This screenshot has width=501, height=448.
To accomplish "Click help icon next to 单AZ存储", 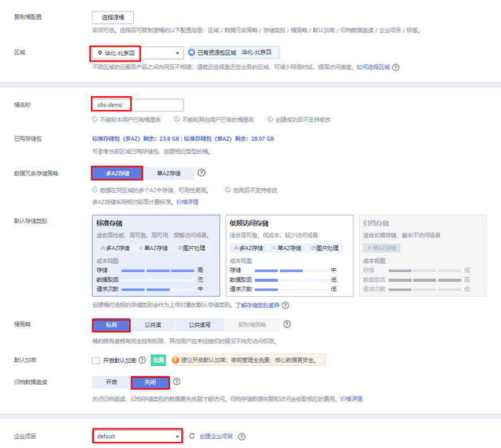I will (x=202, y=173).
